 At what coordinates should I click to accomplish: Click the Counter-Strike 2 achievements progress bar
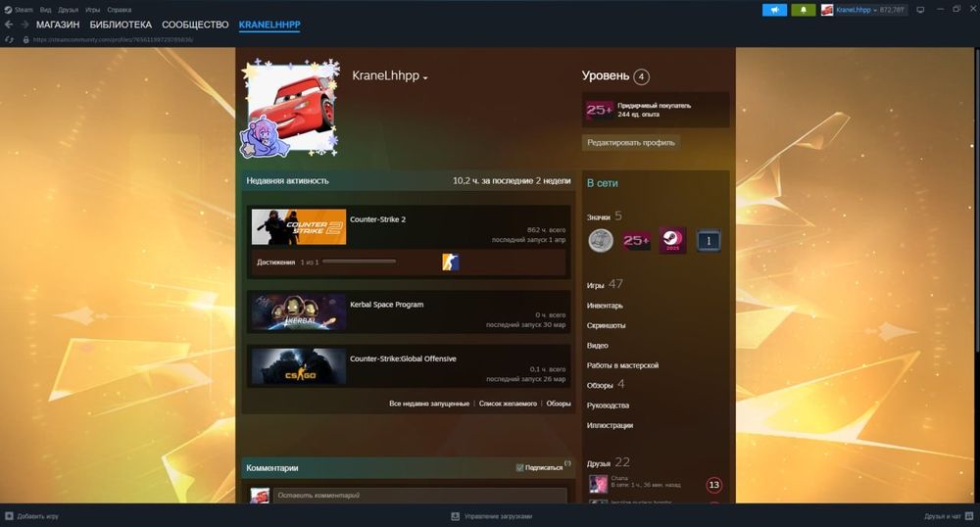359,262
